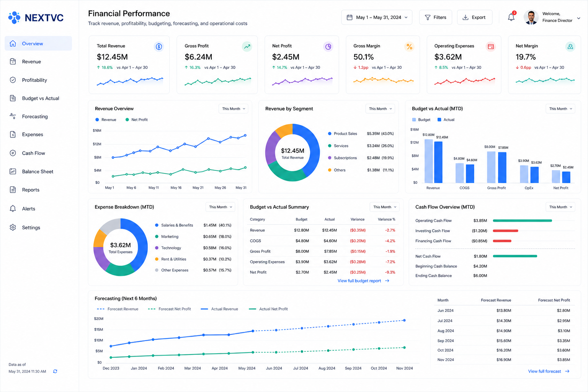Click the Expense Breakdown donut chart
Viewport: 588px width, 392px height.
[121, 247]
